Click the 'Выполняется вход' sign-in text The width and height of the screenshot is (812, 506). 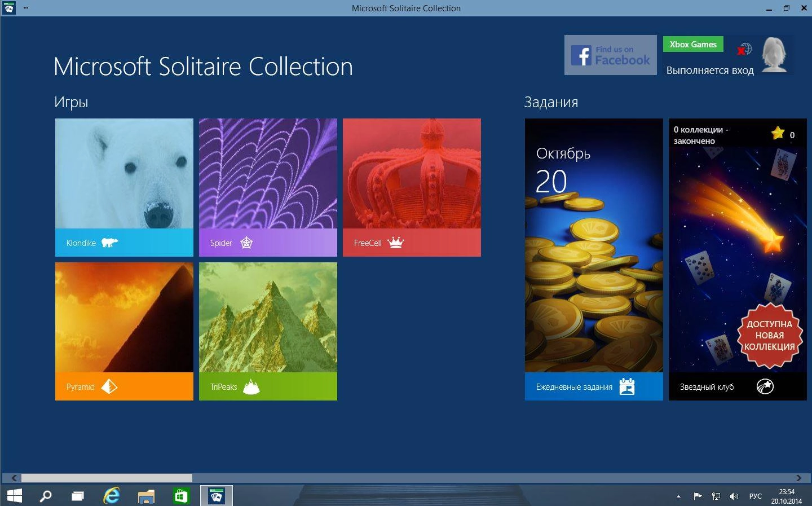coord(710,71)
